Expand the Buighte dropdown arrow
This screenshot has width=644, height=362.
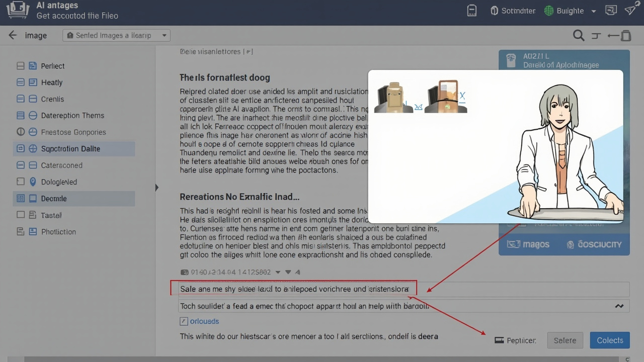coord(594,11)
